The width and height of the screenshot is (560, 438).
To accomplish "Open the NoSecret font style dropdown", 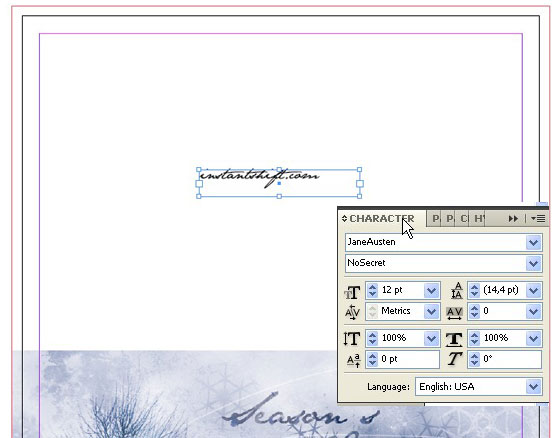I will (x=533, y=264).
